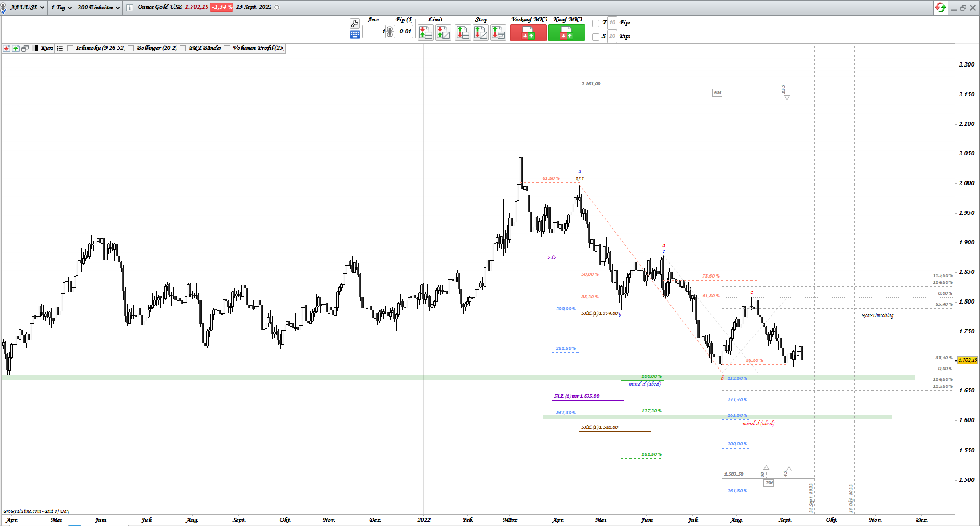Click the red-green trading mode arrows icon

pos(941,8)
